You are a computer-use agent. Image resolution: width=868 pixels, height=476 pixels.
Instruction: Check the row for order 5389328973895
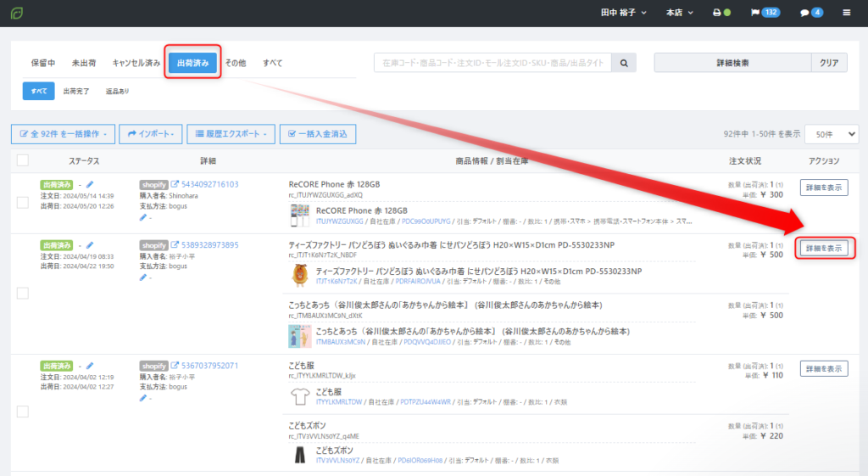point(23,293)
